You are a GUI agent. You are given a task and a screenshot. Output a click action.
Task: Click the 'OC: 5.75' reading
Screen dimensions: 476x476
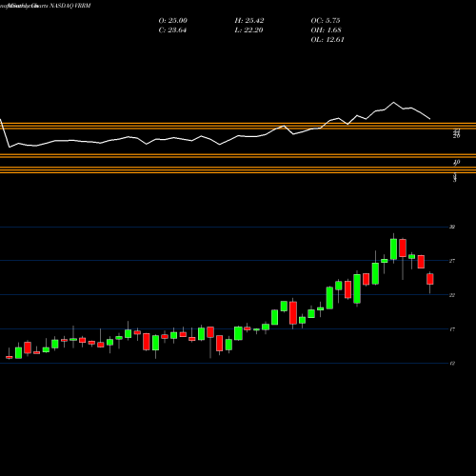point(326,21)
